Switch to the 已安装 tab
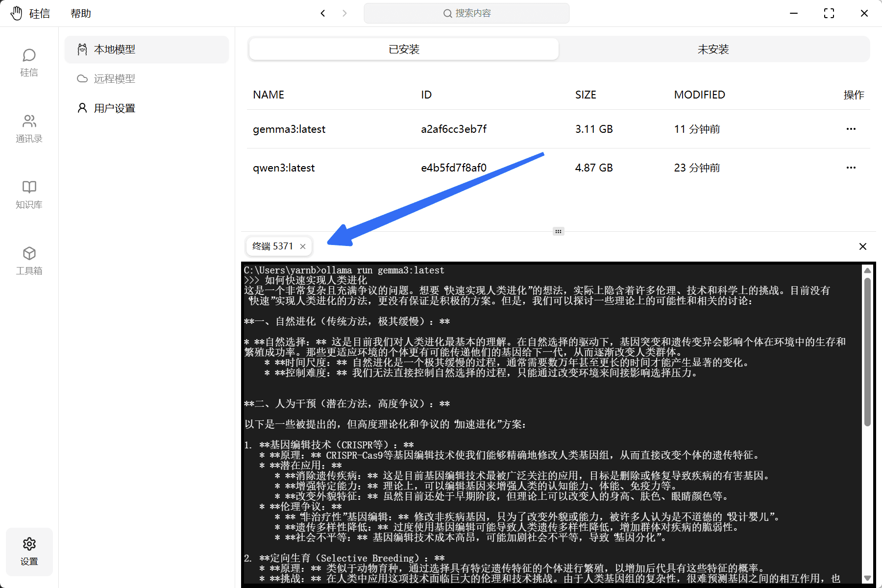 (x=404, y=49)
